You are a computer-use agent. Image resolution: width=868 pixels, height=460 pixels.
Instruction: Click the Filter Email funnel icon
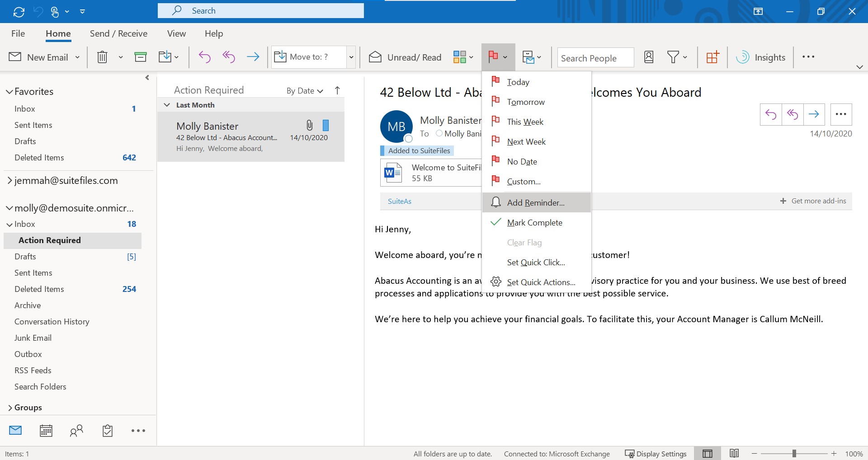(x=673, y=57)
